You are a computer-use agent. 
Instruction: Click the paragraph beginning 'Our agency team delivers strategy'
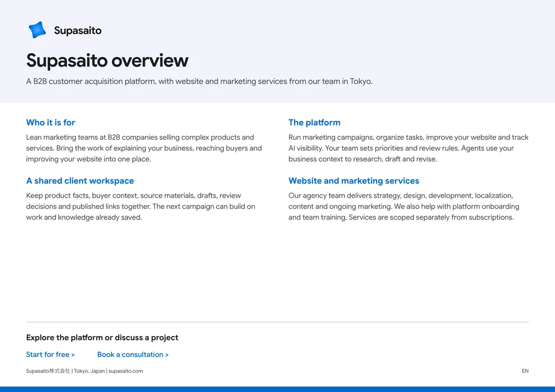404,206
